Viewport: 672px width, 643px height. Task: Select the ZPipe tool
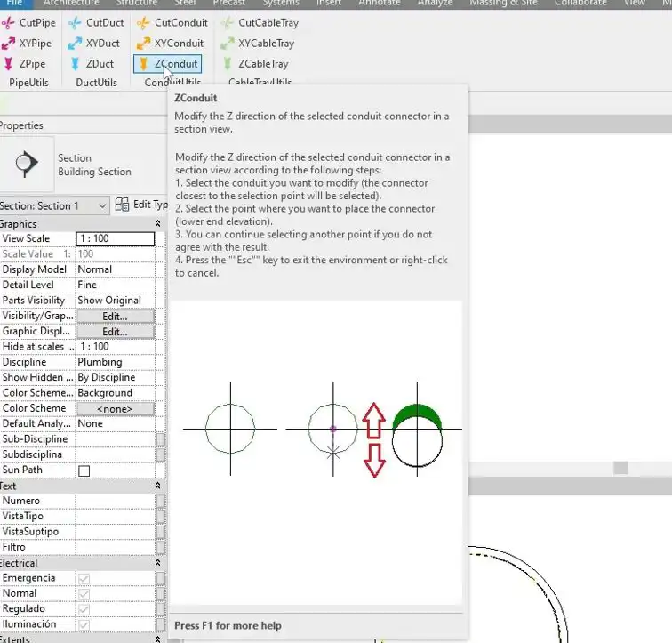[24, 64]
